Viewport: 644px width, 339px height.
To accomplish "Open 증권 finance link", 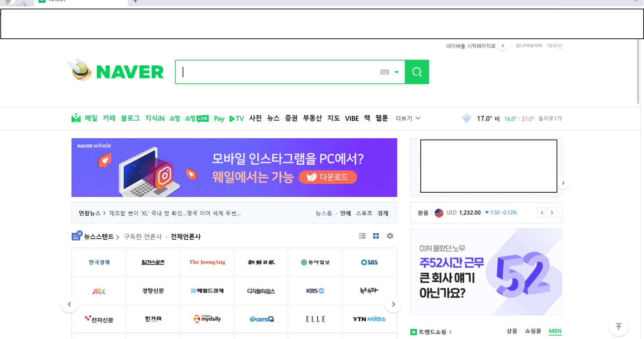I will [x=291, y=118].
